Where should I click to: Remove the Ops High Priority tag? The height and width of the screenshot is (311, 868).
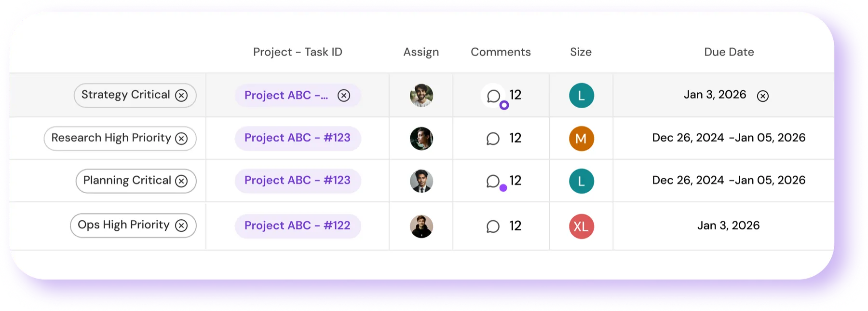coord(181,226)
